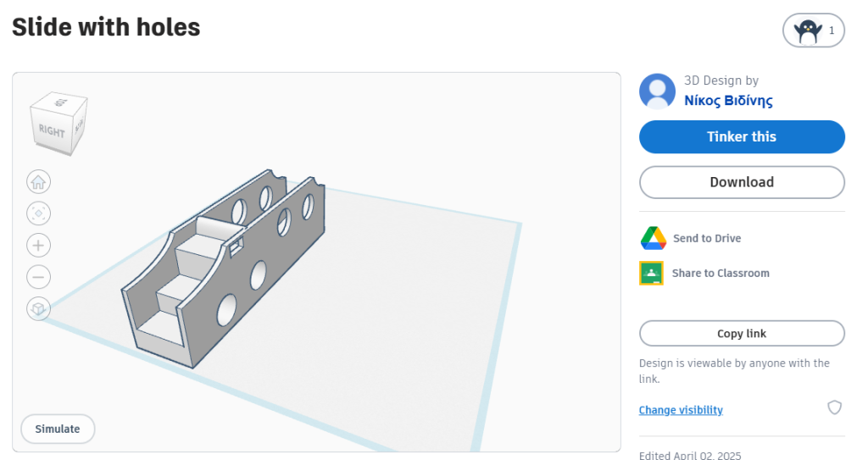Zoom in with the plus icon

[38, 246]
